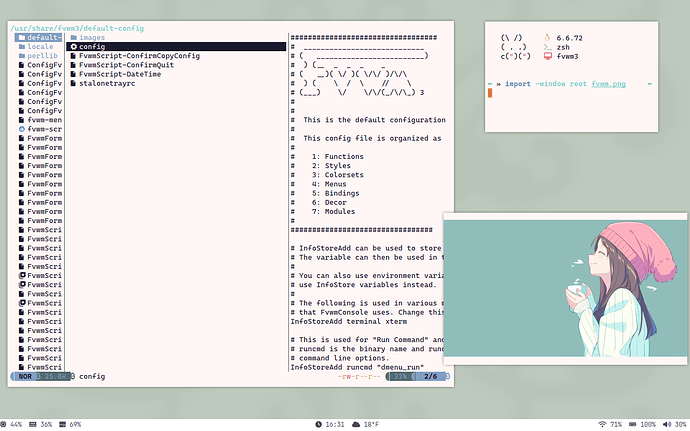
Task: Select FvwmScript-ConfirmCopyConfig in the file list
Action: click(x=139, y=56)
